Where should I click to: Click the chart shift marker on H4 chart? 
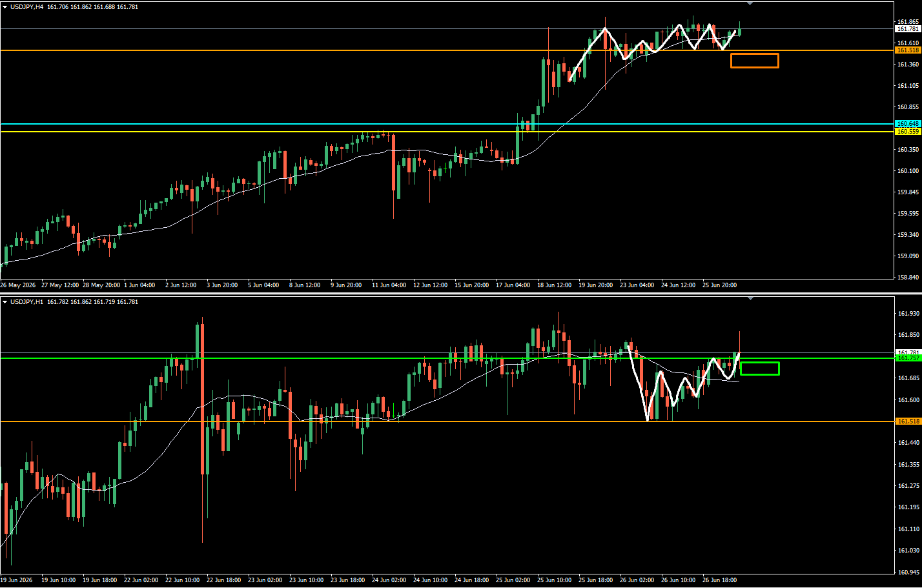pos(750,3)
